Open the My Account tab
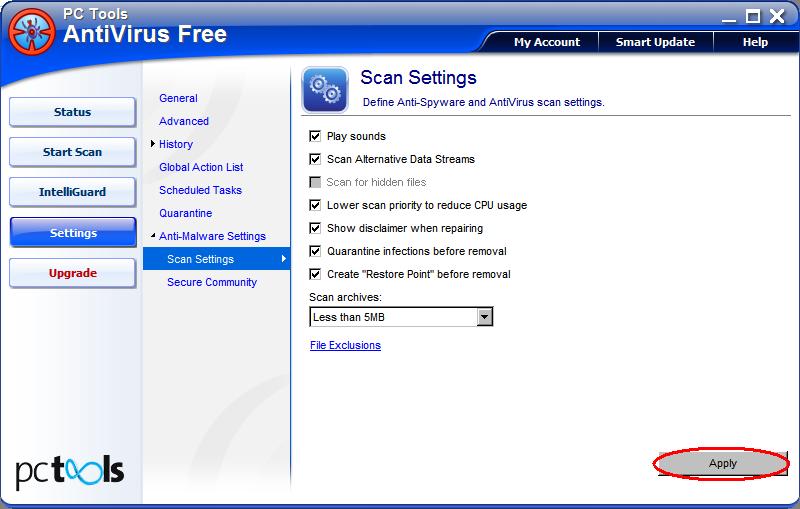This screenshot has height=509, width=800. point(546,42)
